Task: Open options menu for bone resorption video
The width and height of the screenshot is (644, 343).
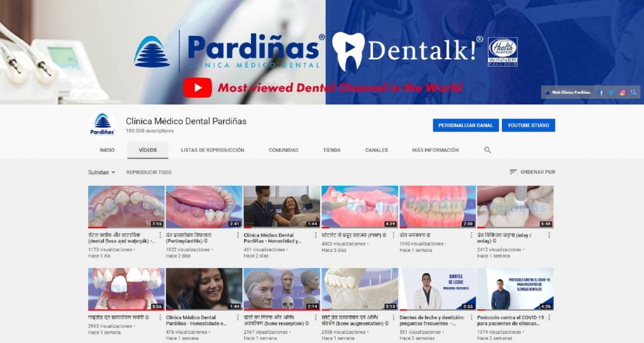Action: [x=316, y=318]
